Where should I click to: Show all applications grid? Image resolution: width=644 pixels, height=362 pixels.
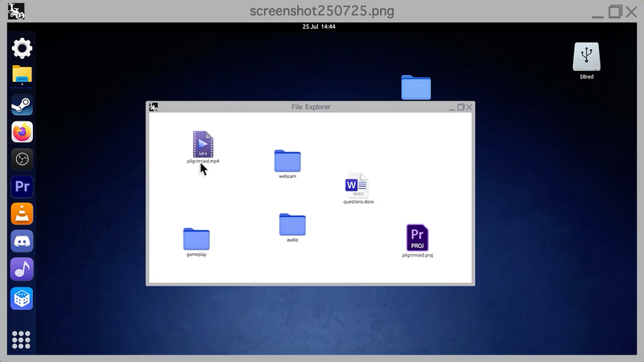tap(22, 339)
